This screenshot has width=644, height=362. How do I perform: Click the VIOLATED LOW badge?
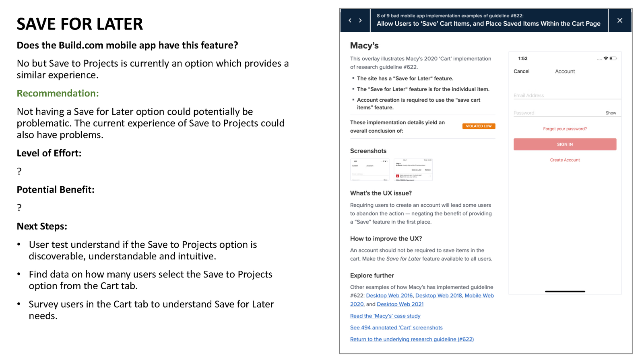(479, 126)
